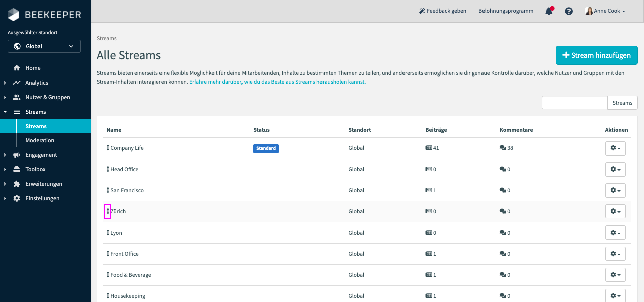Click the Streams breadcrumb
Image resolution: width=644 pixels, height=302 pixels.
click(x=106, y=38)
